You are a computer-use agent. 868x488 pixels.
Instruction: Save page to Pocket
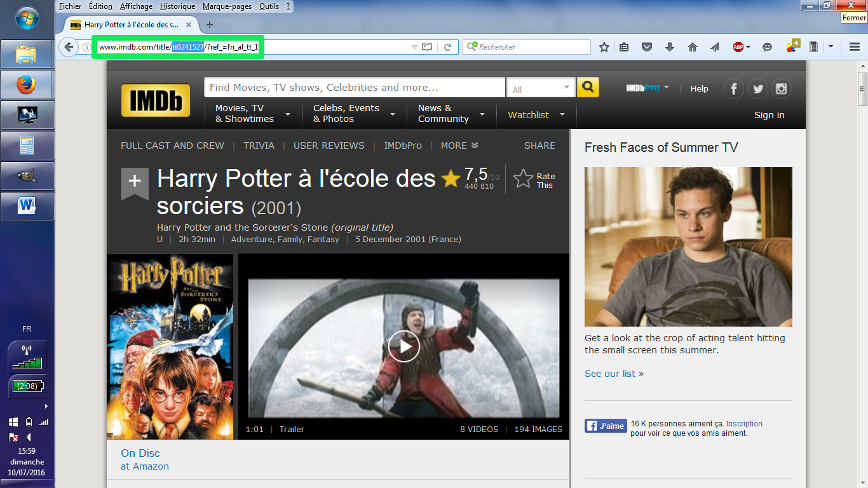[x=647, y=47]
